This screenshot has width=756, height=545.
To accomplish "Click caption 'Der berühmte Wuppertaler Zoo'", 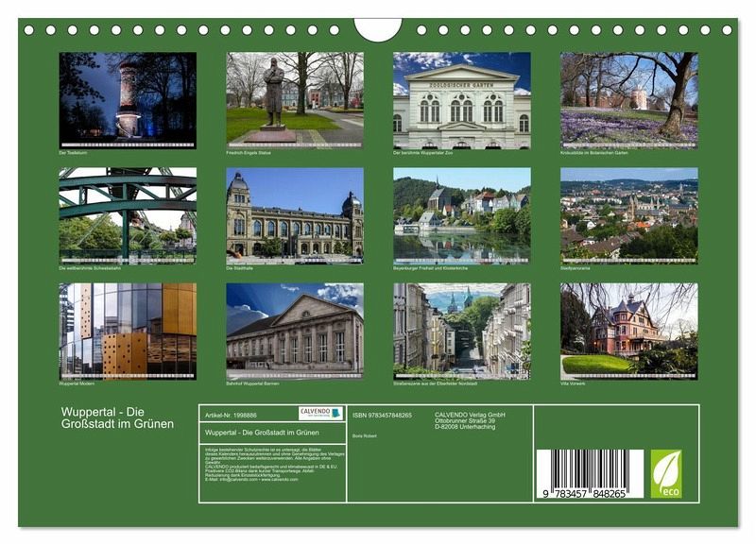I will pyautogui.click(x=422, y=153).
